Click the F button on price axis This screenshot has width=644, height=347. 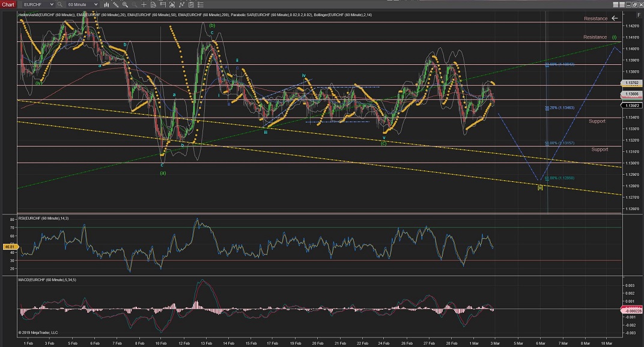pos(639,15)
